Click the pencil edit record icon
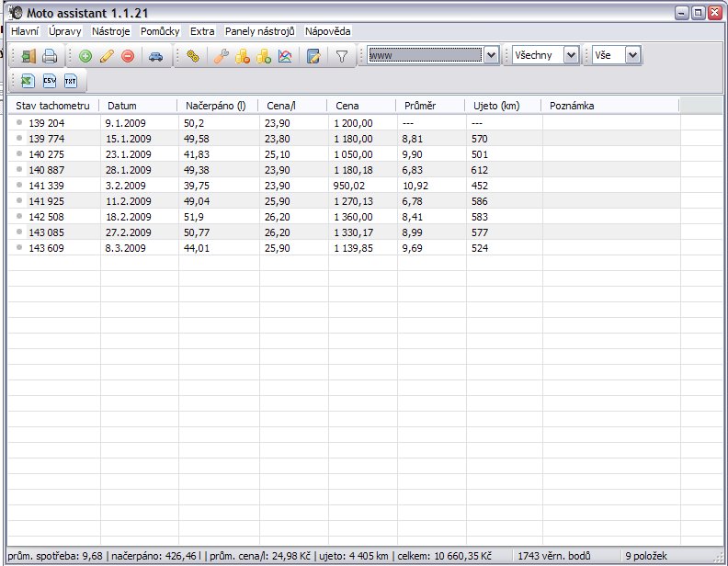728x566 pixels. tap(107, 56)
